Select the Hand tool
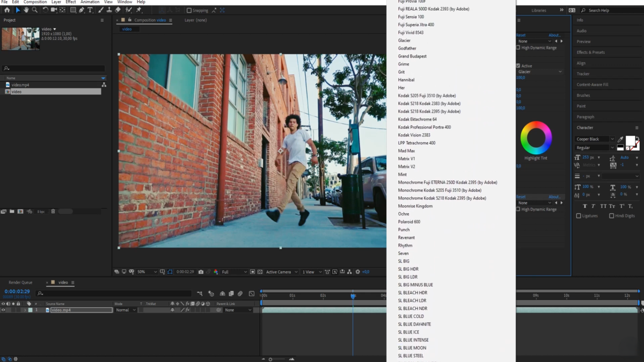644x362 pixels. 26,10
